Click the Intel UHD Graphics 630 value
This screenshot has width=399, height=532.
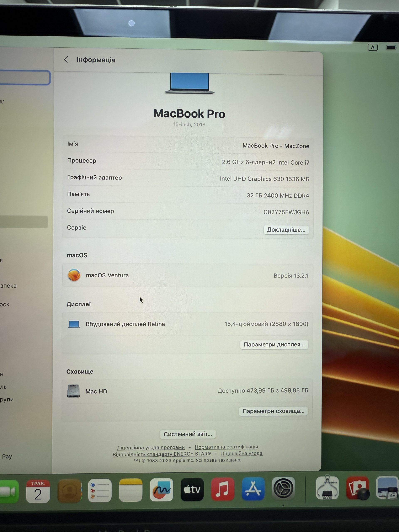264,179
